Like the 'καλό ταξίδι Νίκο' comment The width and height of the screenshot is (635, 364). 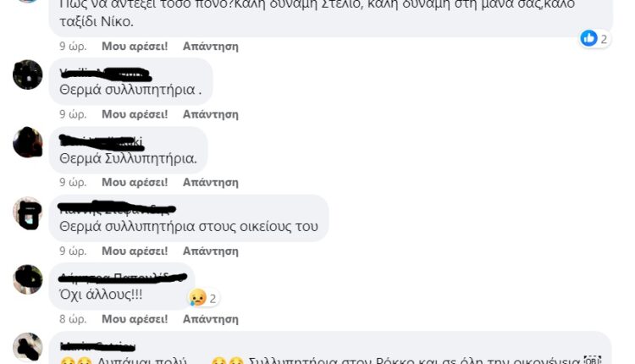pos(135,47)
